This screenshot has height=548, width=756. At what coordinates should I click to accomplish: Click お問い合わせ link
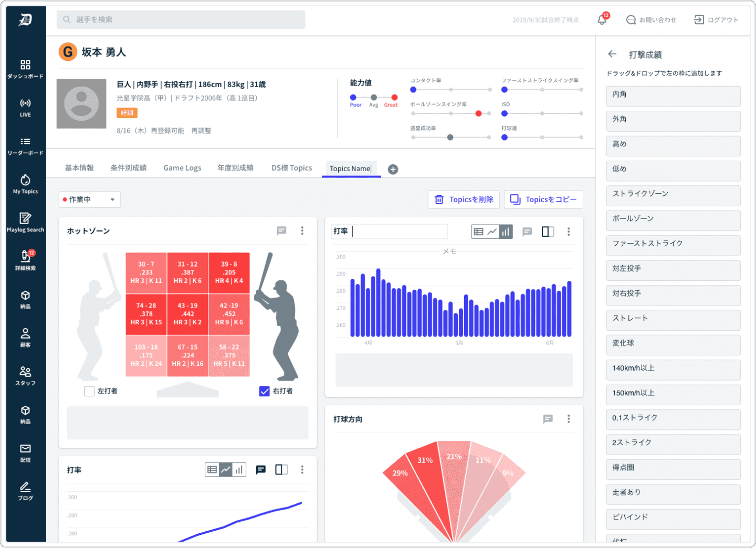point(651,20)
